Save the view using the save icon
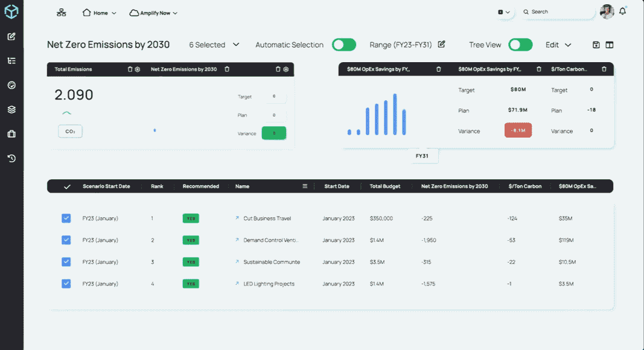This screenshot has width=644, height=350. click(x=595, y=45)
